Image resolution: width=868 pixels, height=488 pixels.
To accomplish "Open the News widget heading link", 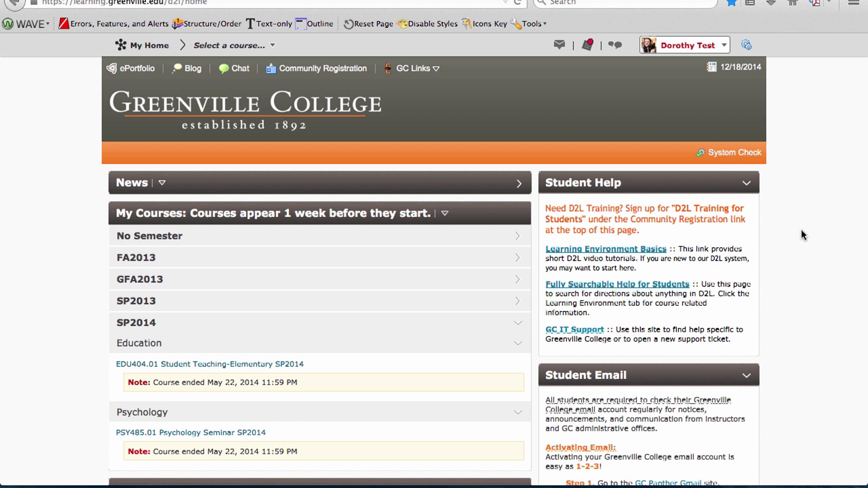I will click(132, 183).
